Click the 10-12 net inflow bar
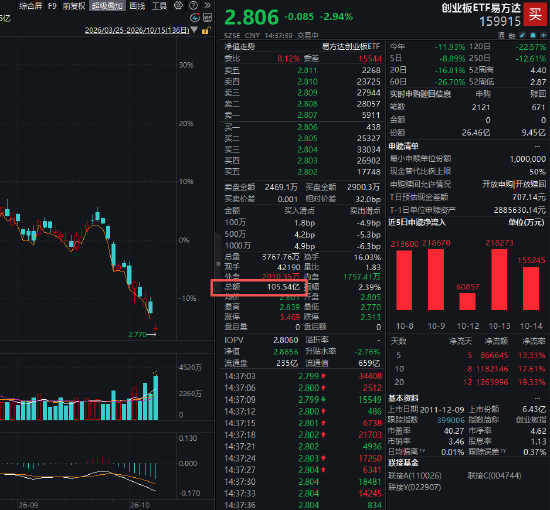The image size is (550, 510). pyautogui.click(x=468, y=301)
